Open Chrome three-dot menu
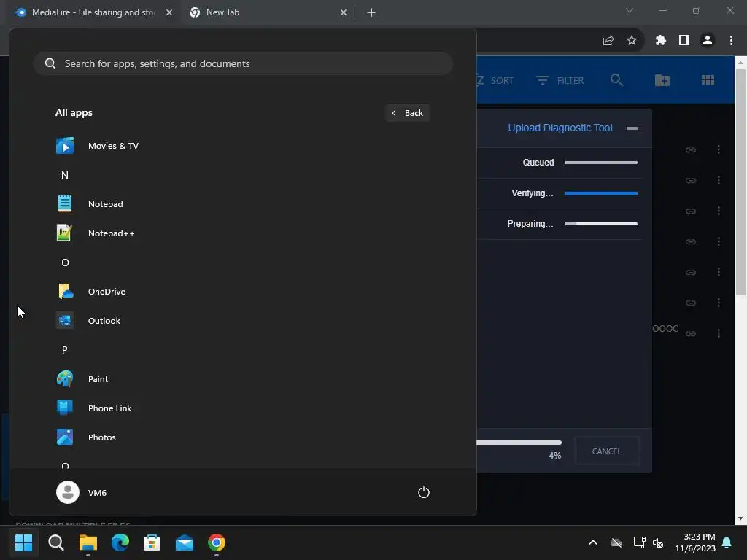 tap(731, 41)
